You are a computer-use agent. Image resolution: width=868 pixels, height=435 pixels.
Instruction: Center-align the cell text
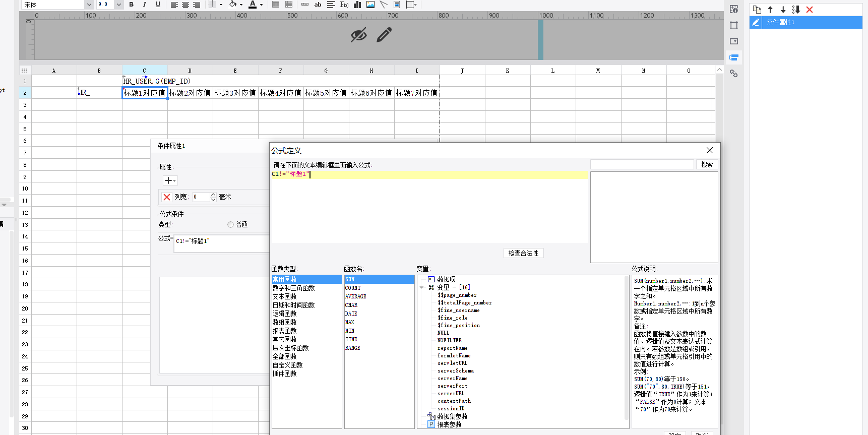coord(185,5)
